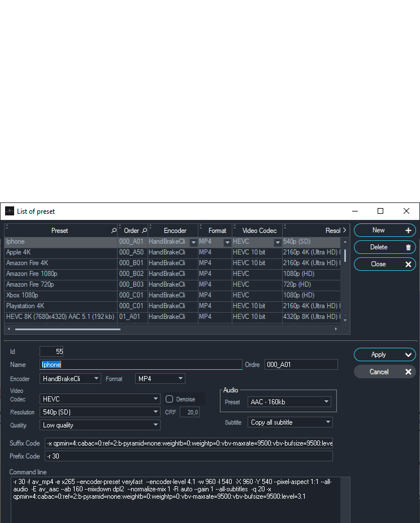This screenshot has width=420, height=523.
Task: Select the Xbox 1080p preset row
Action: [x=60, y=295]
